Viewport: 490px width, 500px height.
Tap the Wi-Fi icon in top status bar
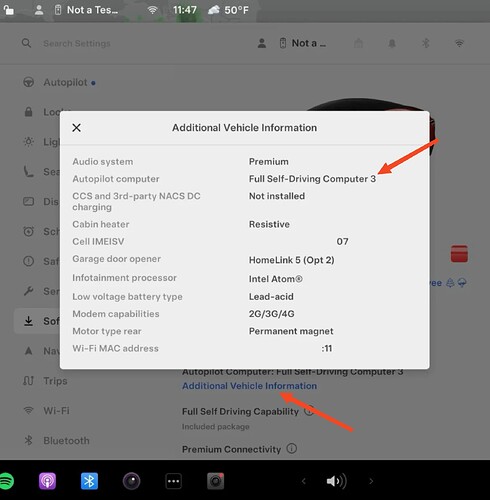[152, 10]
